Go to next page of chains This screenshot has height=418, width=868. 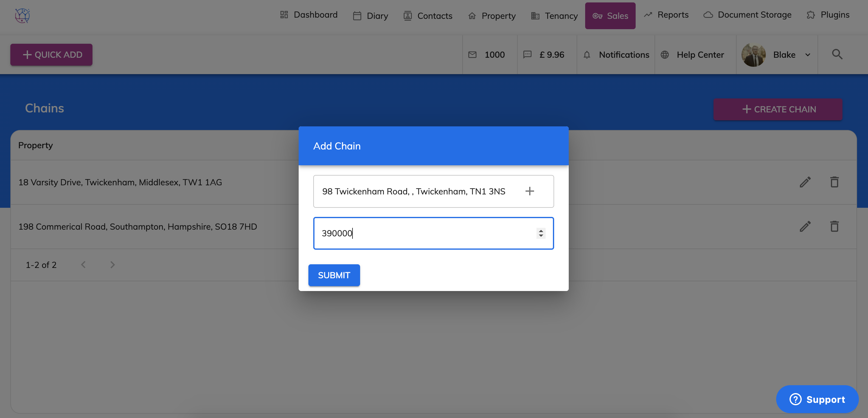point(113,265)
